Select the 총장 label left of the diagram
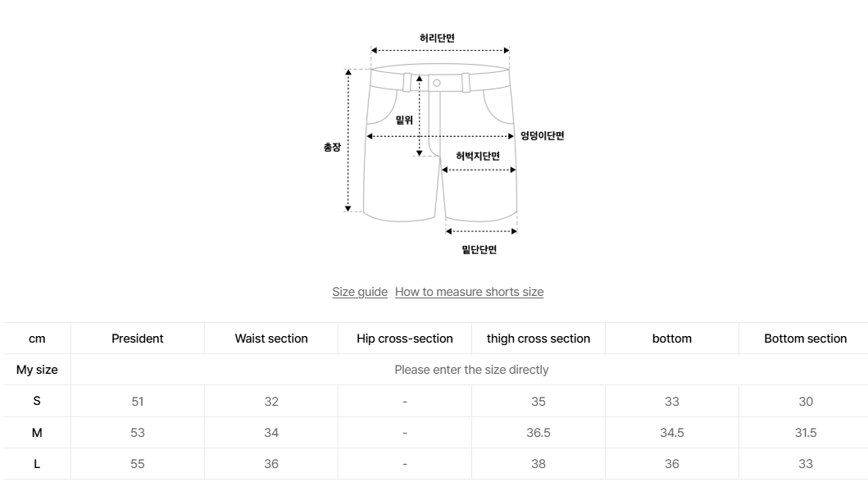 (331, 148)
